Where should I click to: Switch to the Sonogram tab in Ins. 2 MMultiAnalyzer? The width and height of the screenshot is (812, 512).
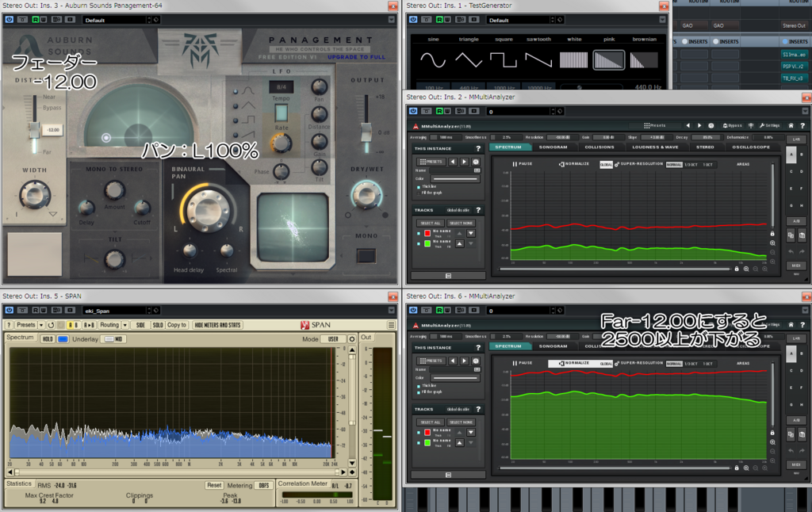click(553, 147)
